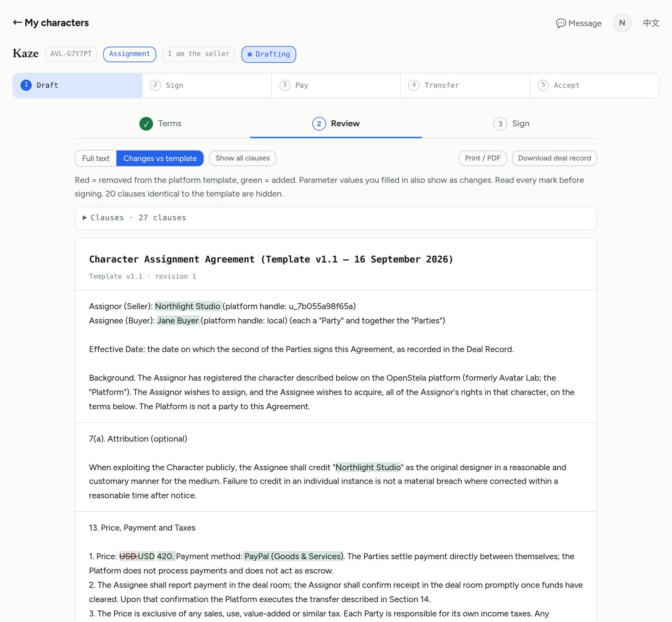
Task: Click Northlight Studio in the attribution clause
Action: (368, 468)
